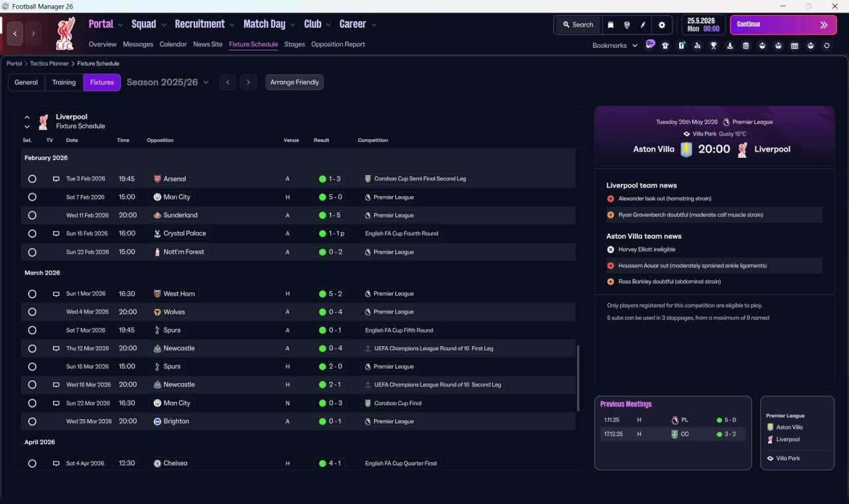Click the shirt icon bookmark shortcut
The width and height of the screenshot is (849, 504).
tap(665, 46)
